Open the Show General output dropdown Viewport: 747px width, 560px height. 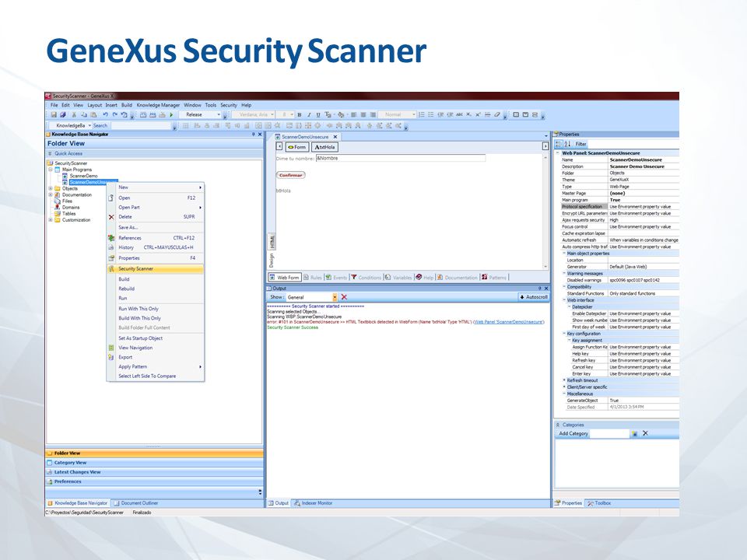335,297
